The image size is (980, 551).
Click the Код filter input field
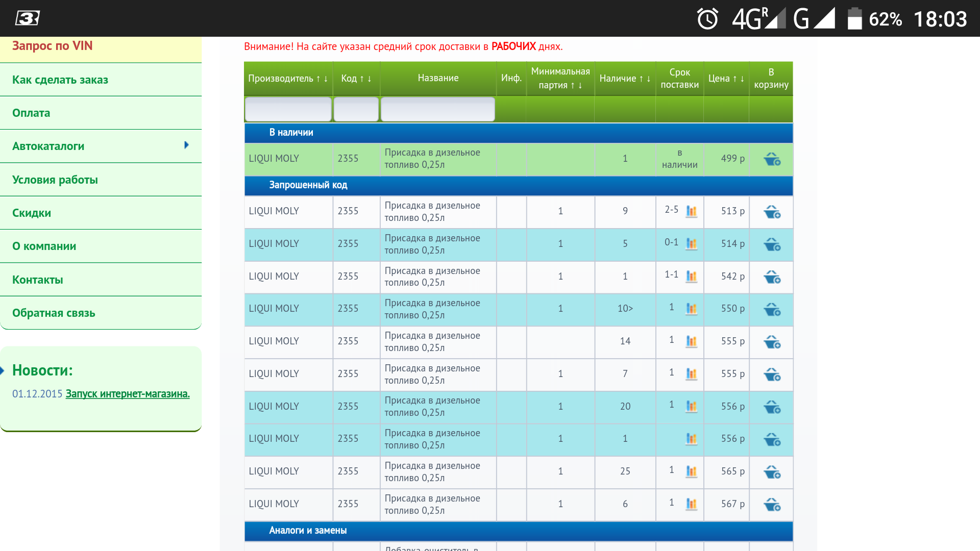(356, 109)
